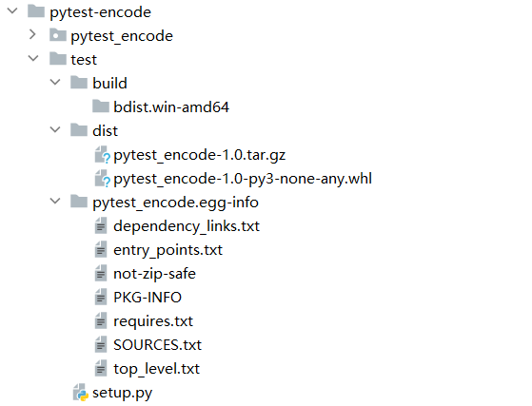Click the text file icon of dependency_links.txt

(x=101, y=225)
